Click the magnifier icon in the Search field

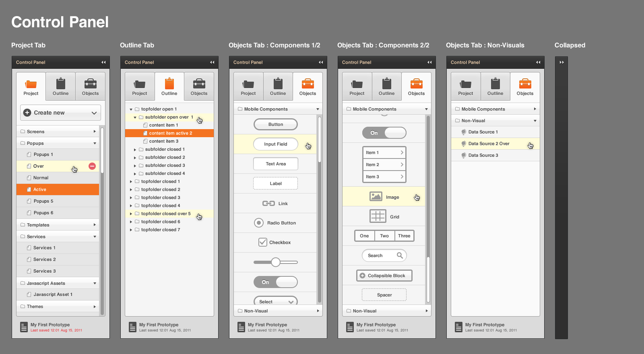point(400,255)
